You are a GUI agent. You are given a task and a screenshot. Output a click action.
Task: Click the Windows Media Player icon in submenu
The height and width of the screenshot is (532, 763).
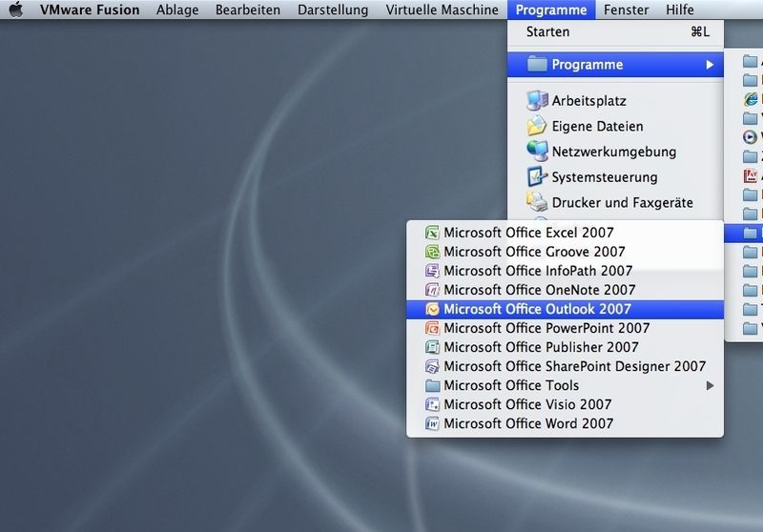[750, 136]
